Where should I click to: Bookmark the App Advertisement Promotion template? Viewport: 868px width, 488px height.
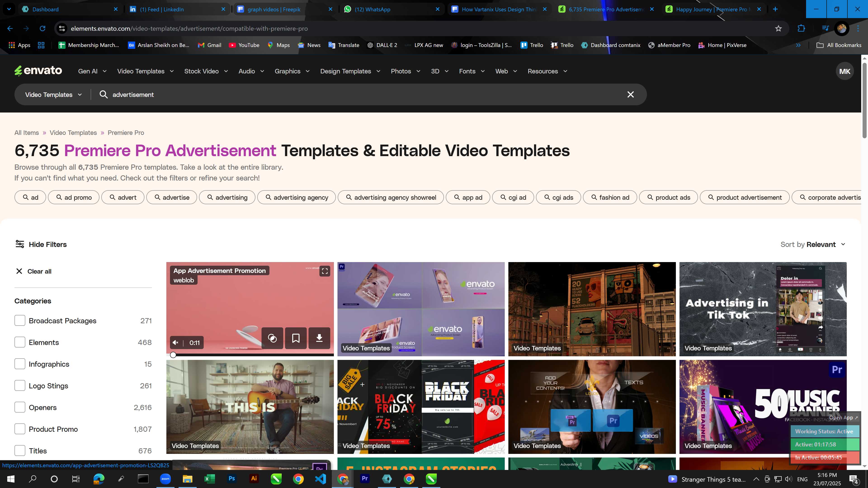click(295, 338)
